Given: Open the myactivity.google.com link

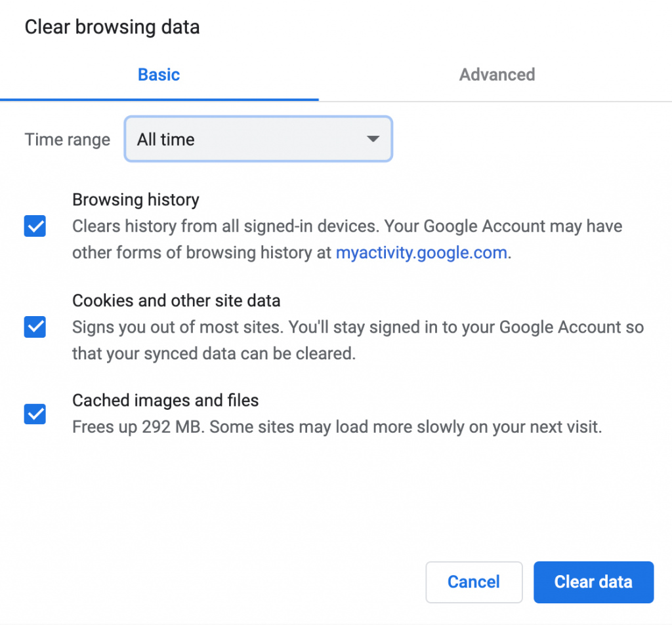Looking at the screenshot, I should [x=421, y=252].
